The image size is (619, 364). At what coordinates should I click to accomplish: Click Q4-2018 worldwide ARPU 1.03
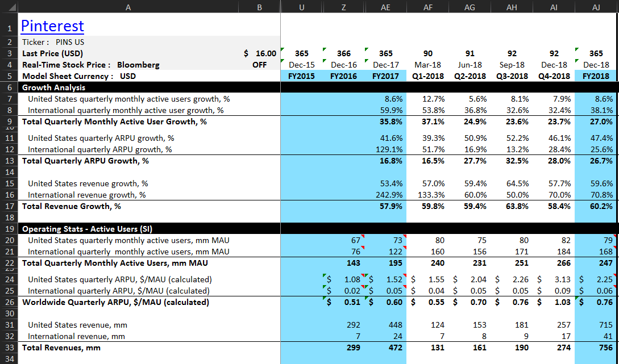[554, 302]
